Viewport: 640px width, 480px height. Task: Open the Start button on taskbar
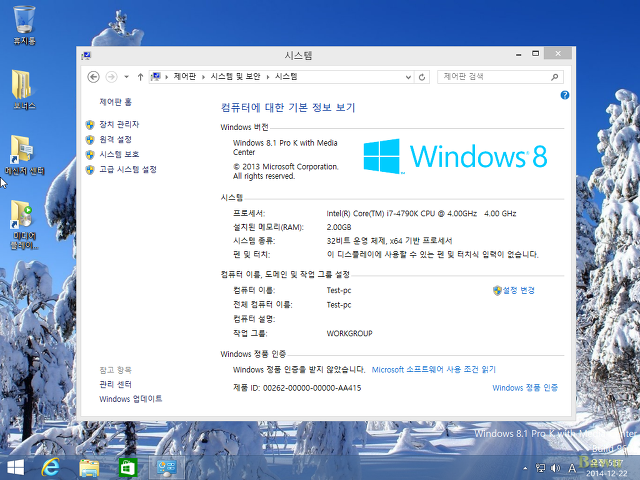(x=16, y=468)
